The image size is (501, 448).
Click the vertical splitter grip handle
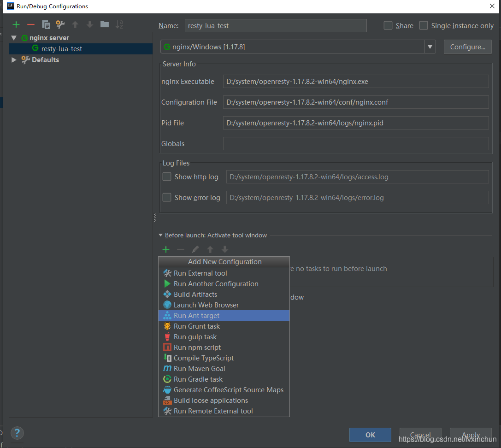pyautogui.click(x=155, y=218)
